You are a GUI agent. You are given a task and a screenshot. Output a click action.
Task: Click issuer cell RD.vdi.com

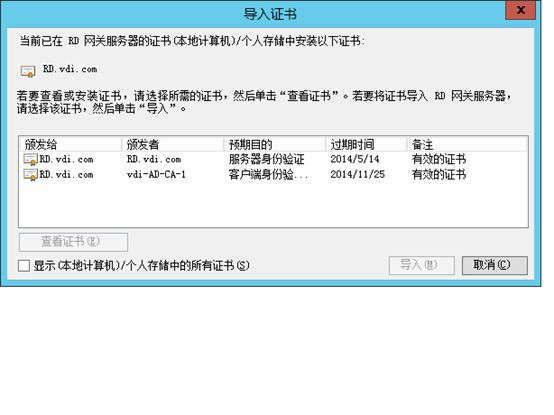(154, 160)
